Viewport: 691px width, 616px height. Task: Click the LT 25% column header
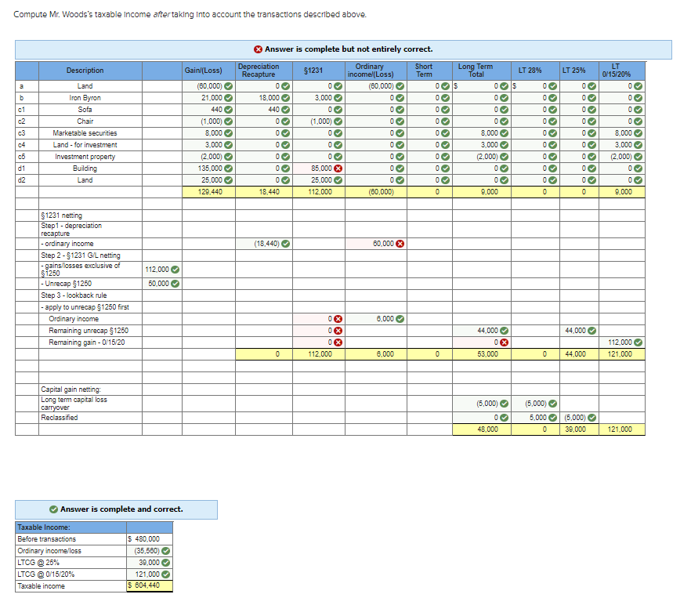pos(580,71)
